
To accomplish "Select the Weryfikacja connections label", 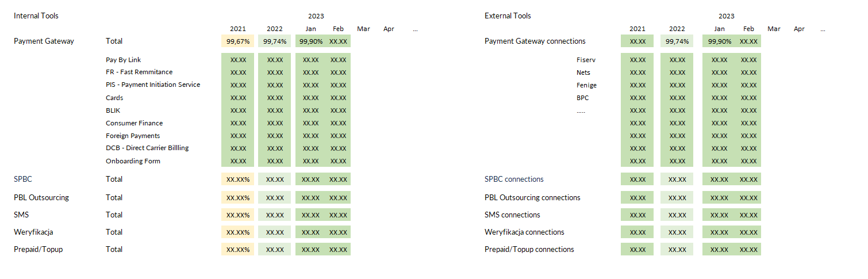I will click(524, 232).
